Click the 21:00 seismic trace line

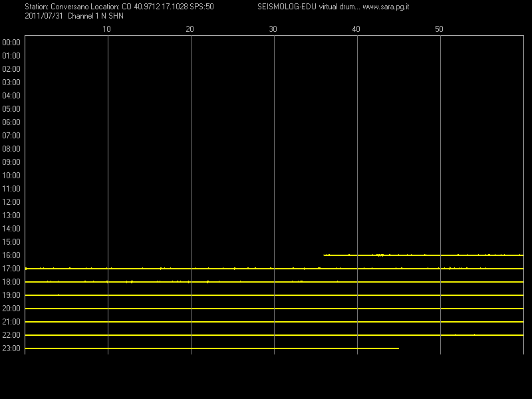[274, 322]
